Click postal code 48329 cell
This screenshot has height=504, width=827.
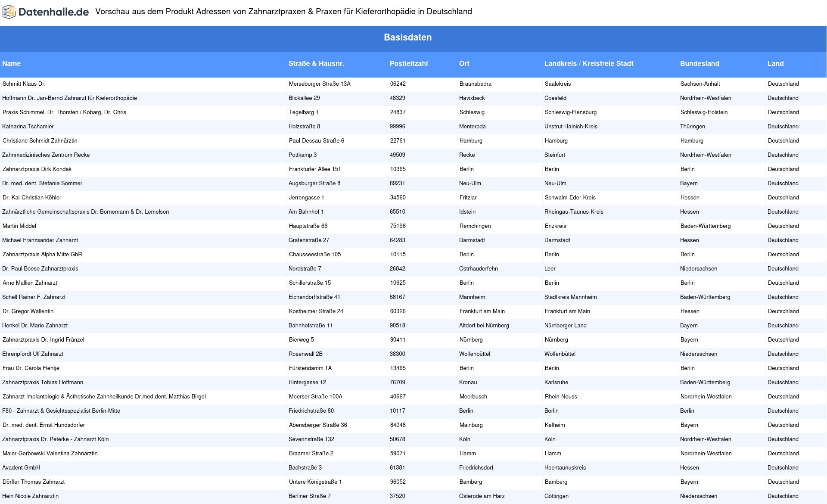point(397,98)
